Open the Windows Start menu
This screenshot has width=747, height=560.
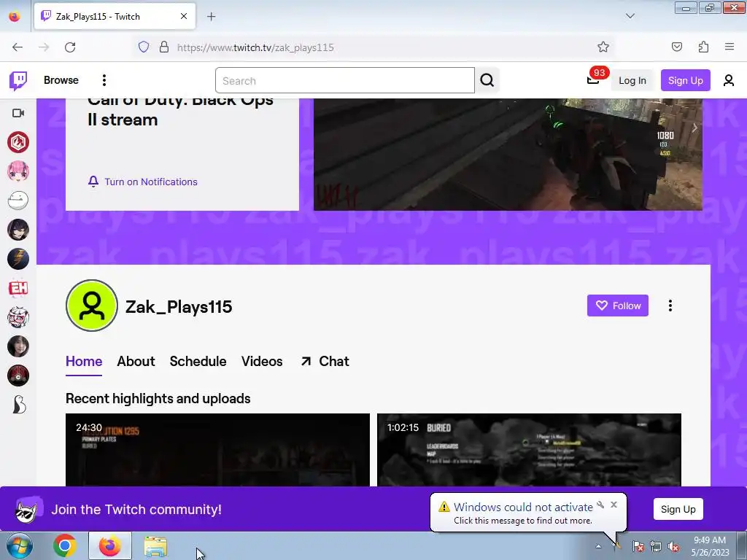point(20,545)
